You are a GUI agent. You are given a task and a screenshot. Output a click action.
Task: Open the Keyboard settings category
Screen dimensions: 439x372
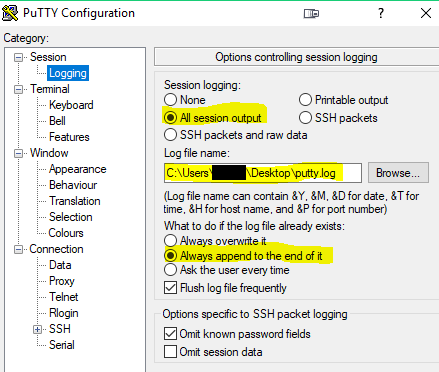[x=71, y=105]
